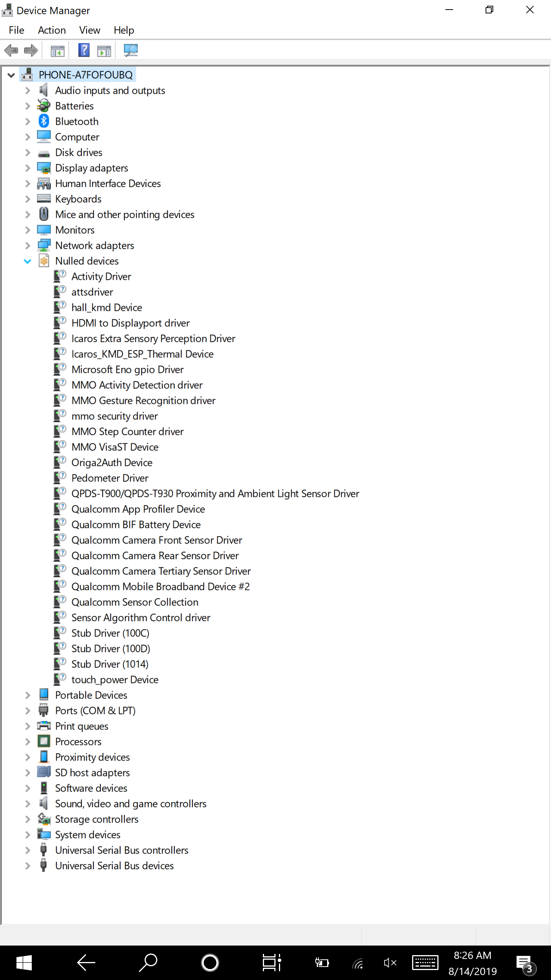Select the Bluetooth category icon
The image size is (551, 980).
point(44,121)
